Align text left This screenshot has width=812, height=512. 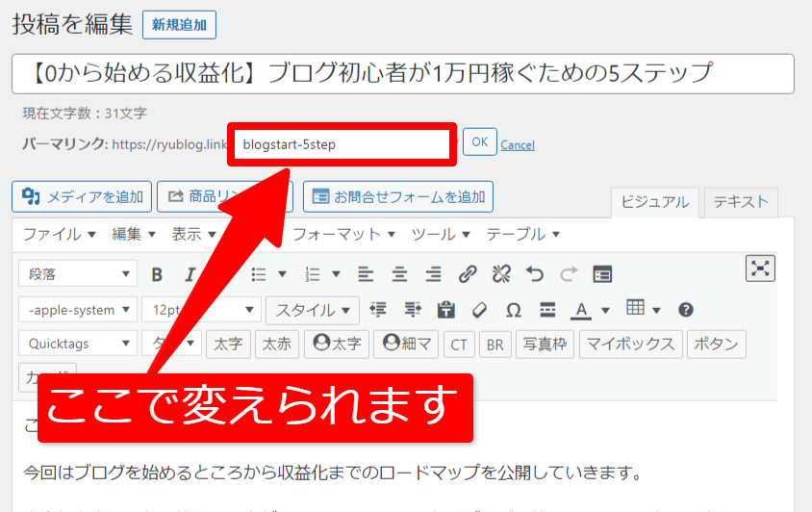[x=366, y=274]
